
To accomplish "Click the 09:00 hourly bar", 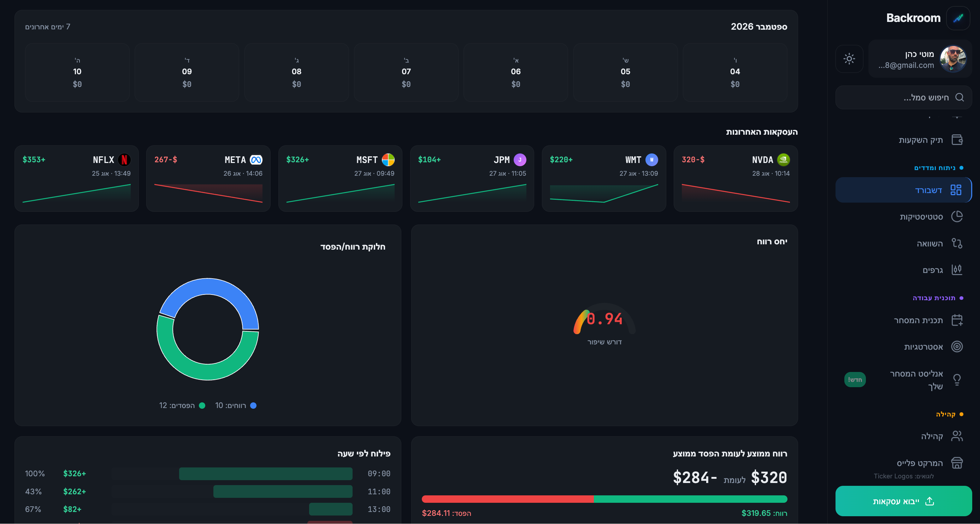I will (266, 474).
